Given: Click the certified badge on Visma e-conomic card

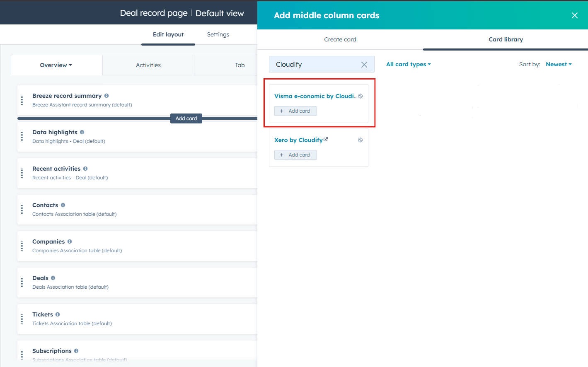Looking at the screenshot, I should [x=360, y=96].
